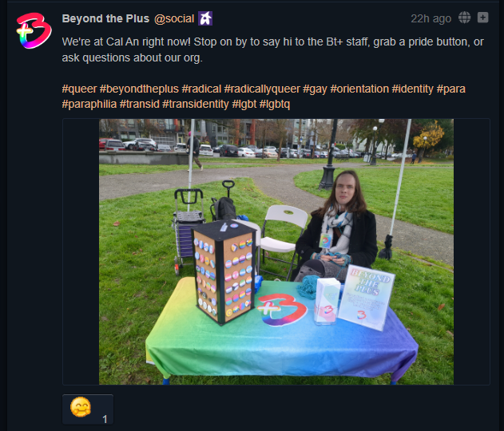
Task: Click the globe visibility icon
Action: click(465, 18)
